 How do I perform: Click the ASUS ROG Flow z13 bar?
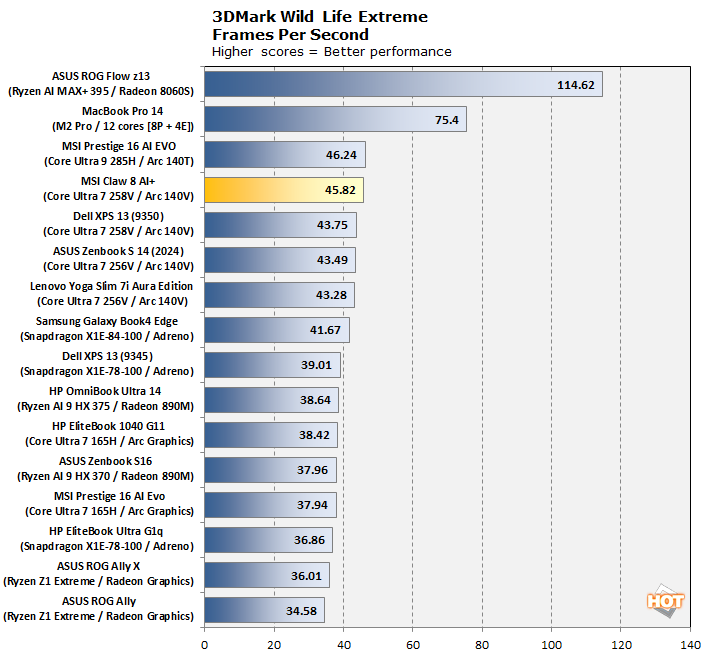coord(403,84)
